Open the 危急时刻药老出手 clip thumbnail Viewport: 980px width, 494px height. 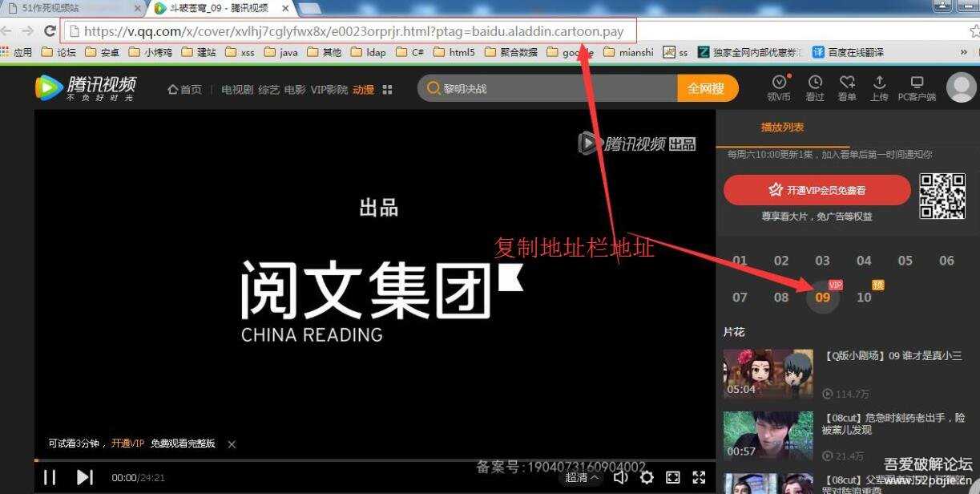coord(768,435)
